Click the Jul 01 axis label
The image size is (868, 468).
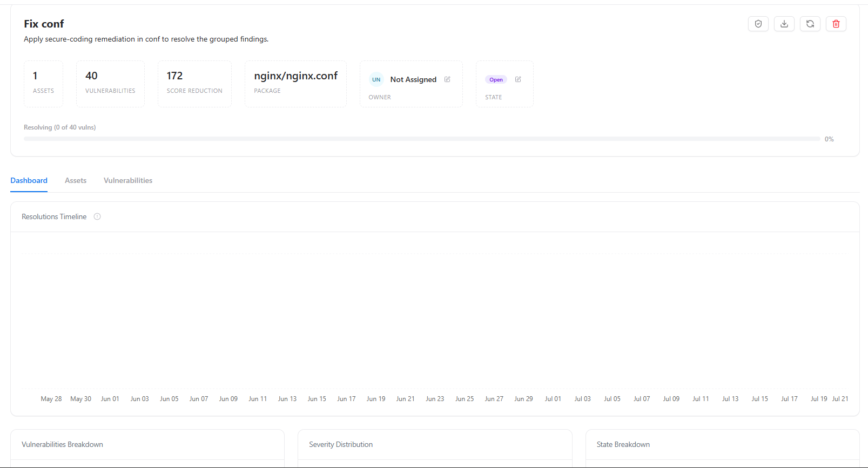[553, 399]
